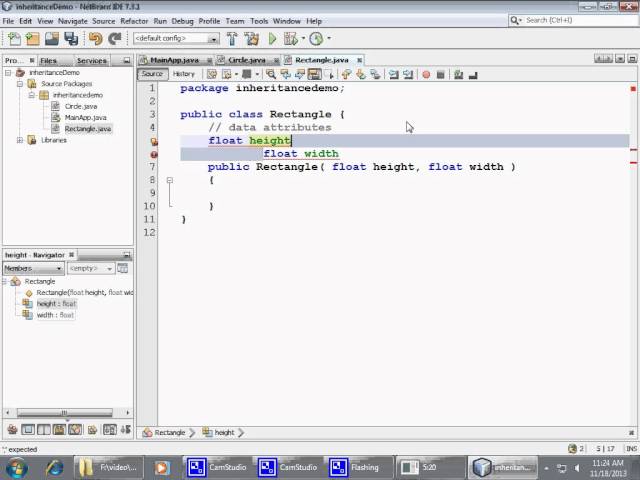Image resolution: width=640 pixels, height=480 pixels.
Task: Toggle the History view button
Action: point(184,74)
